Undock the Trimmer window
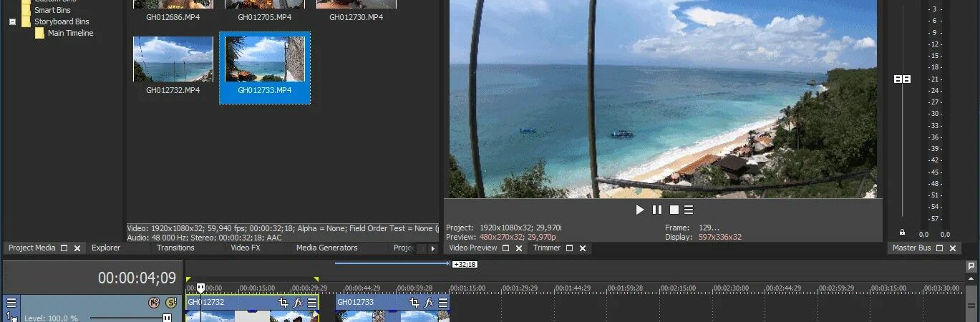The height and width of the screenshot is (322, 980). click(x=569, y=248)
